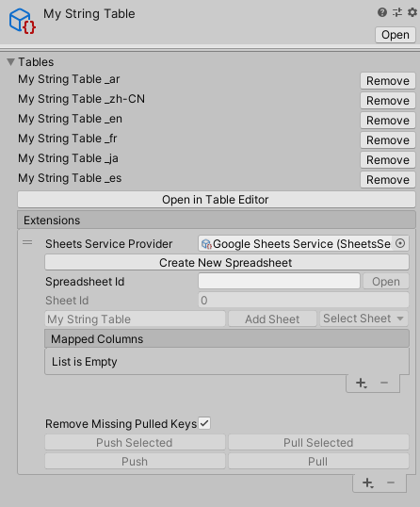Add a mapped column with plus icon
This screenshot has width=420, height=507.
[361, 384]
